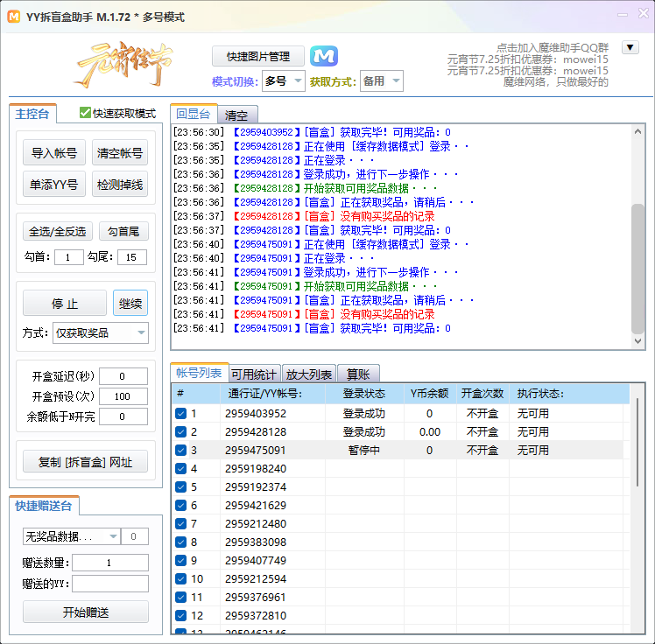The width and height of the screenshot is (655, 644).
Task: Click the 点击加入魔维助手QQ群 link
Action: 553,47
